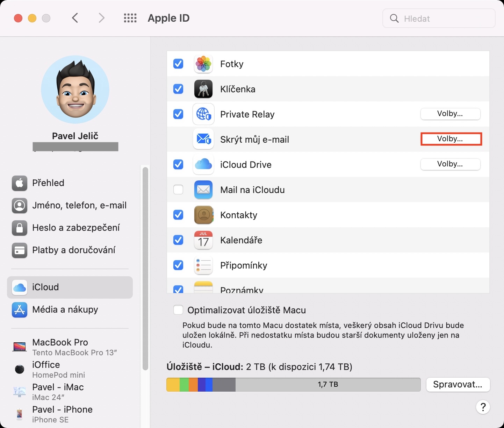Click the search magnifier icon
Image resolution: width=504 pixels, height=428 pixels.
(394, 19)
